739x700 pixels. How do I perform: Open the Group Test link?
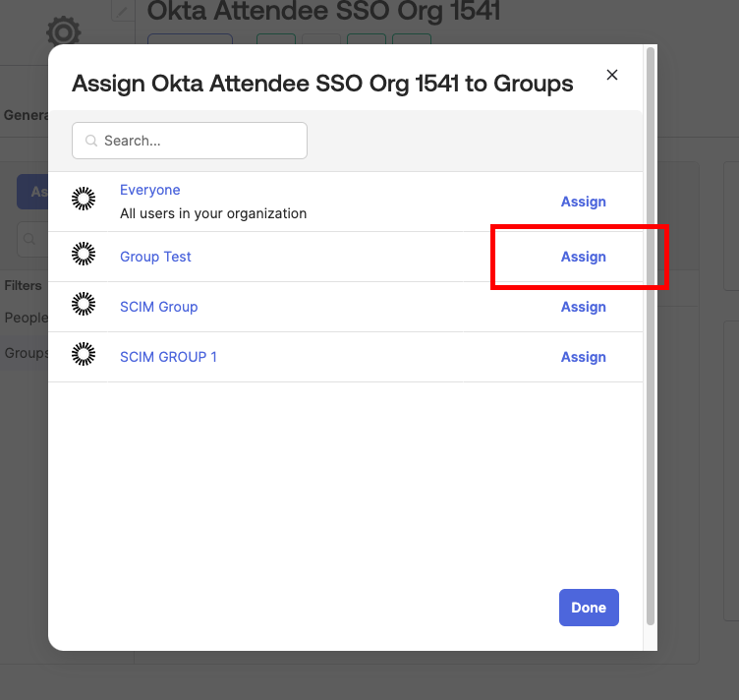coord(155,257)
